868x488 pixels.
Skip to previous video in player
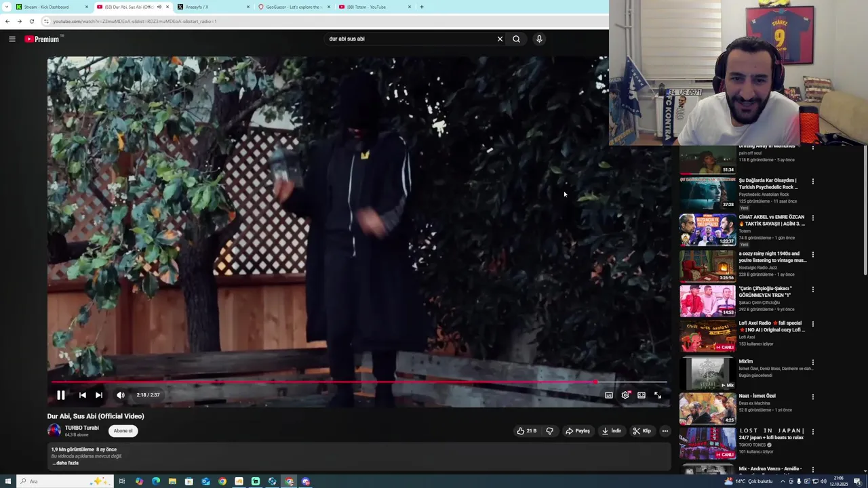coord(82,395)
